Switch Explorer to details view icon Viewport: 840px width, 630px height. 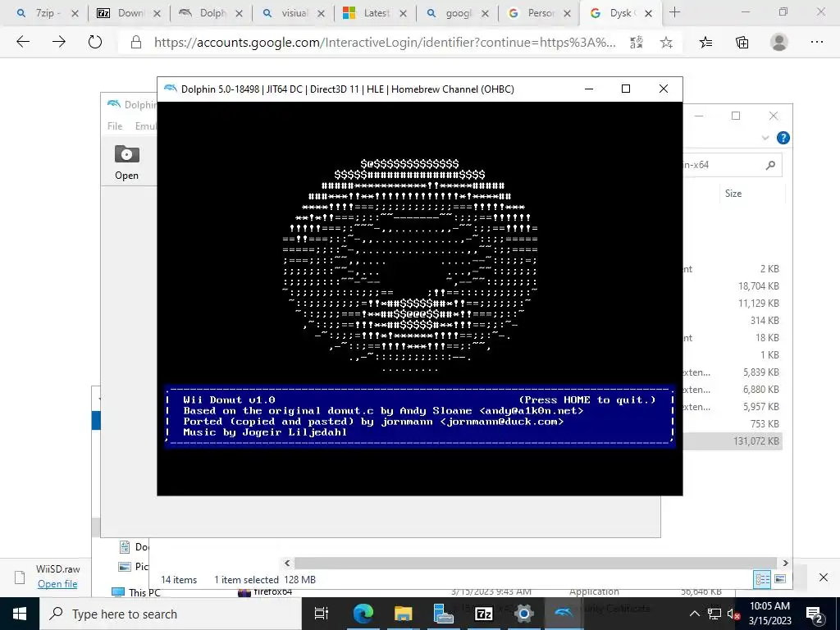click(762, 579)
